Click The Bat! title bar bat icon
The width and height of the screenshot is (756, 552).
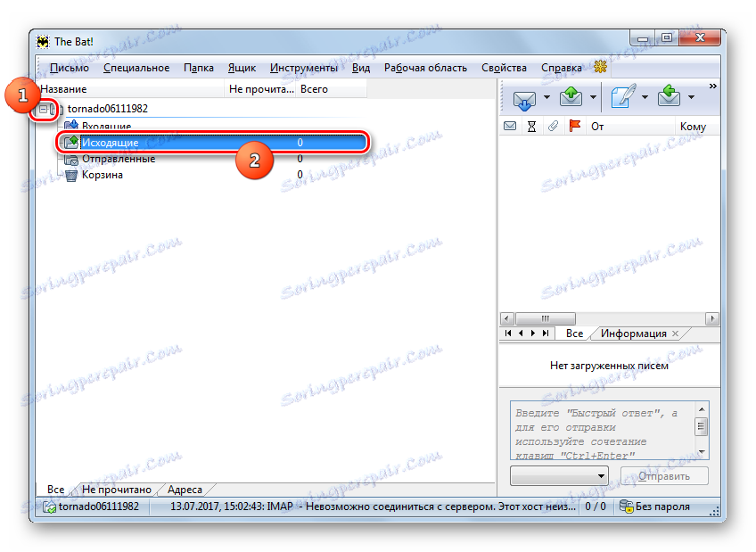coord(44,42)
